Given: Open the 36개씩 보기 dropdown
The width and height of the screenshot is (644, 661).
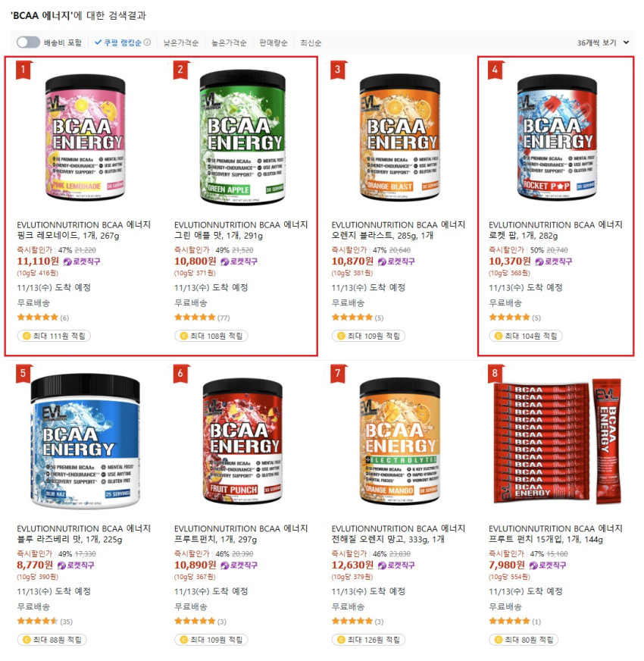Looking at the screenshot, I should click(x=602, y=43).
